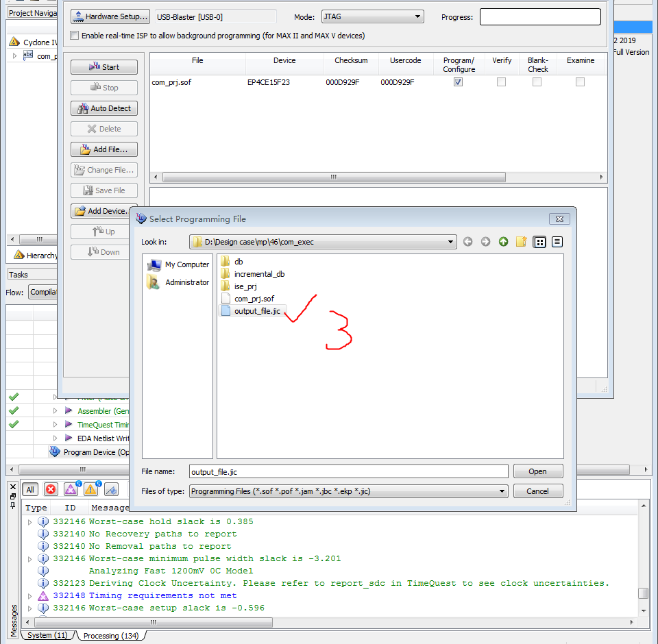The image size is (658, 644).
Task: Enable real-time ISP background programming
Action: [x=74, y=36]
